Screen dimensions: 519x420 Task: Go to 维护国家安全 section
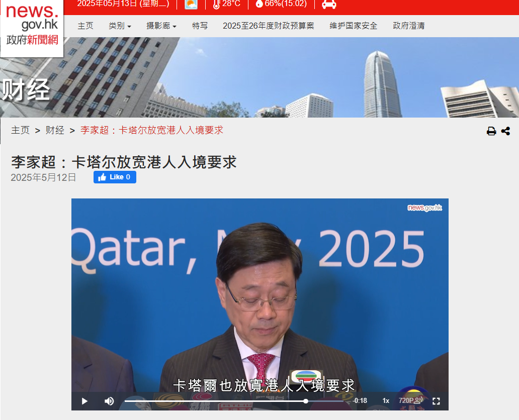[353, 26]
